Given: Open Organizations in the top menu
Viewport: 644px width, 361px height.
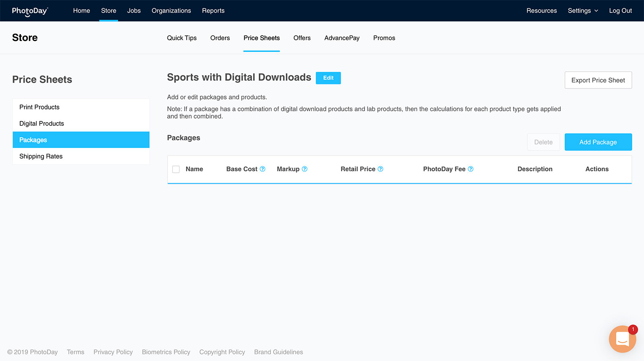Looking at the screenshot, I should point(171,11).
